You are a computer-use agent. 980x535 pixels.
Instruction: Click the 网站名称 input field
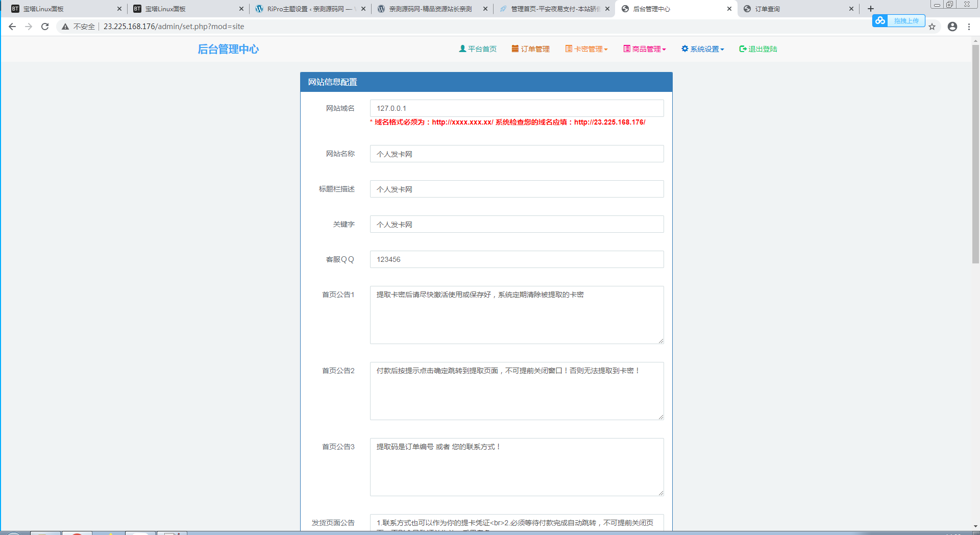tap(517, 154)
